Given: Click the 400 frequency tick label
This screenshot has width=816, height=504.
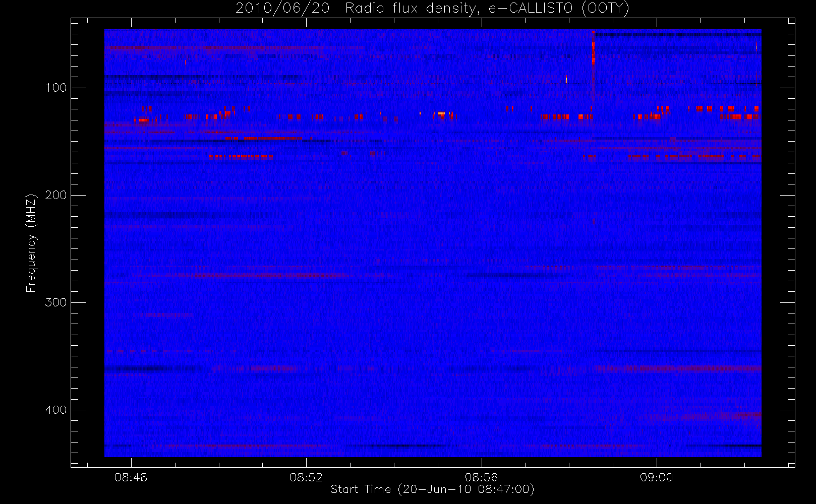Looking at the screenshot, I should point(55,410).
